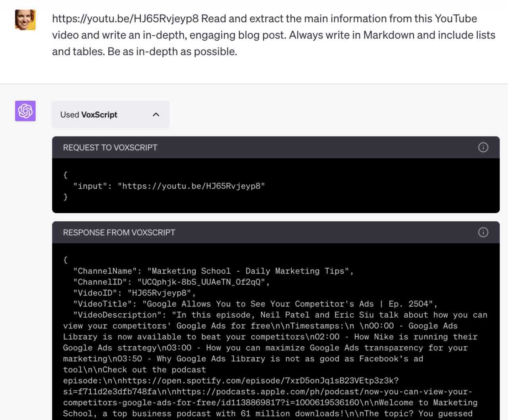Viewport: 508px width, 420px height.
Task: Open details via RESPONSE FROM VOXSCRIPT info circle
Action: tap(483, 232)
